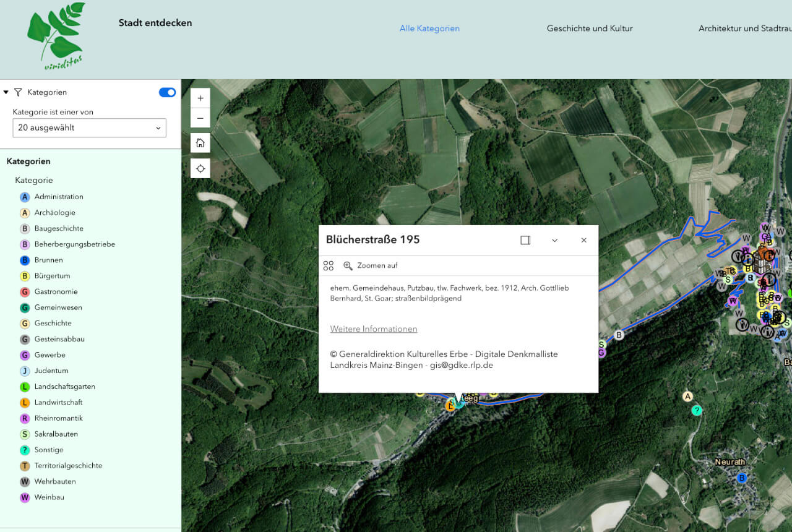Open popup actions with the four-dots icon
The image size is (792, 532).
click(x=328, y=265)
